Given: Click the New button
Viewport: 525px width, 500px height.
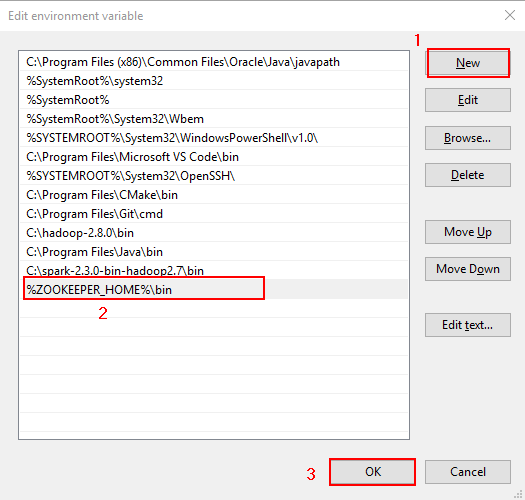Looking at the screenshot, I should (x=468, y=63).
